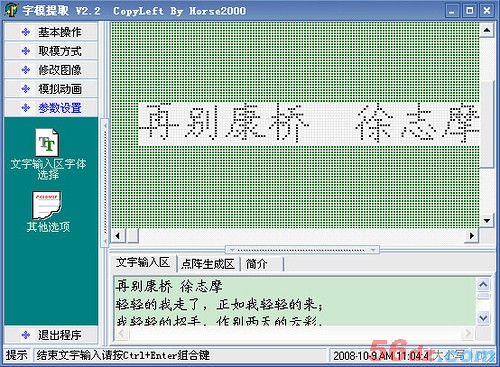Switch to the 点阵生成区 tab
The image size is (500, 367).
coord(207,264)
